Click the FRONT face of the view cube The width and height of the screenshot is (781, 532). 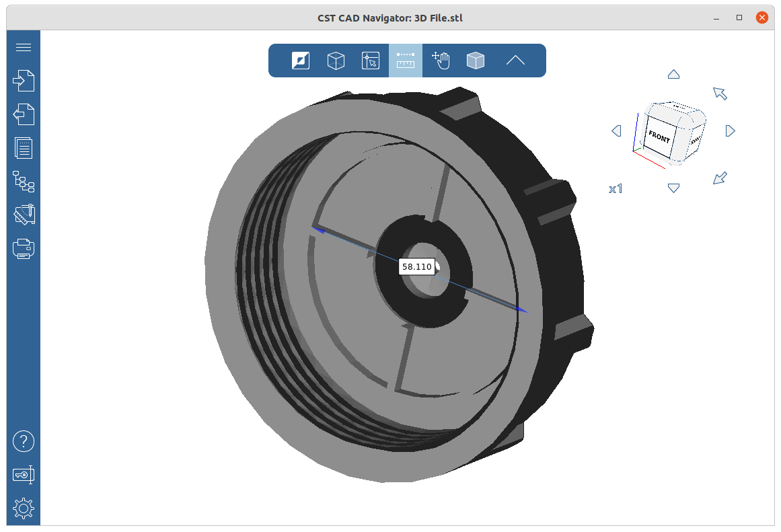click(659, 137)
